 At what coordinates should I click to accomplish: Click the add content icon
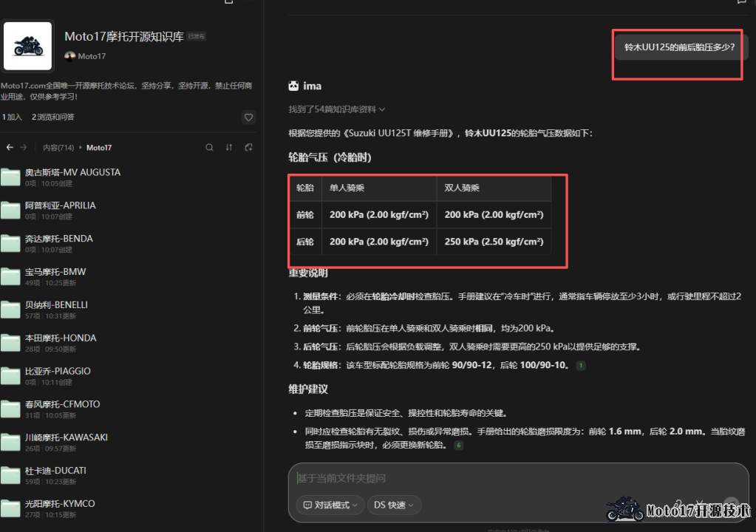click(248, 148)
